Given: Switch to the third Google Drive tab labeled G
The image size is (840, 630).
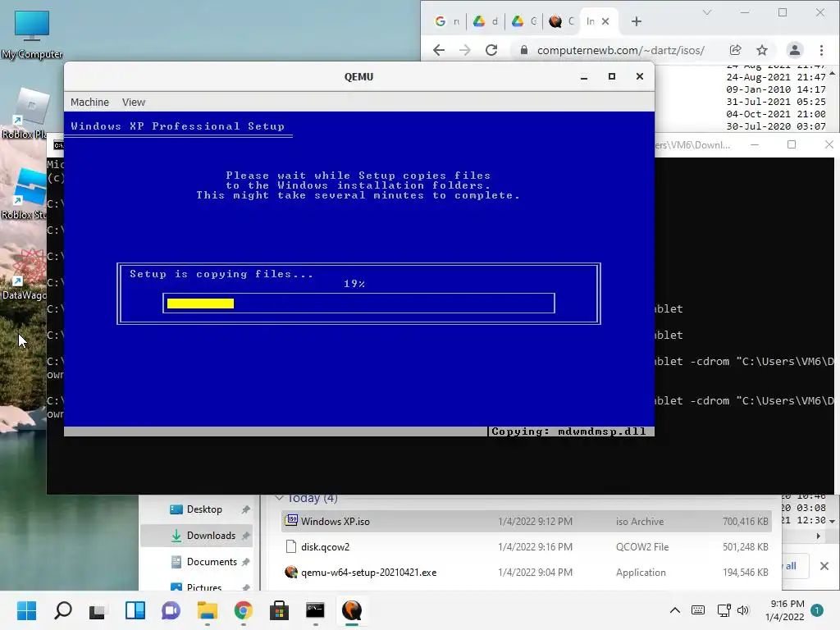Looking at the screenshot, I should 524,21.
